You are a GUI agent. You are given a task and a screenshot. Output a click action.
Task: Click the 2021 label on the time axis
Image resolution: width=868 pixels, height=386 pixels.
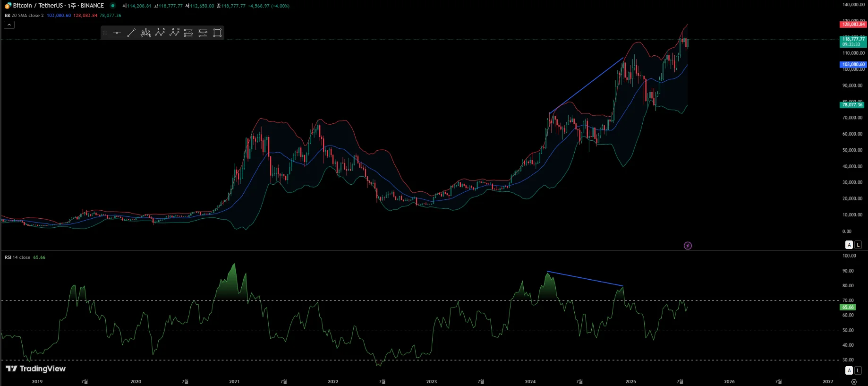point(234,381)
